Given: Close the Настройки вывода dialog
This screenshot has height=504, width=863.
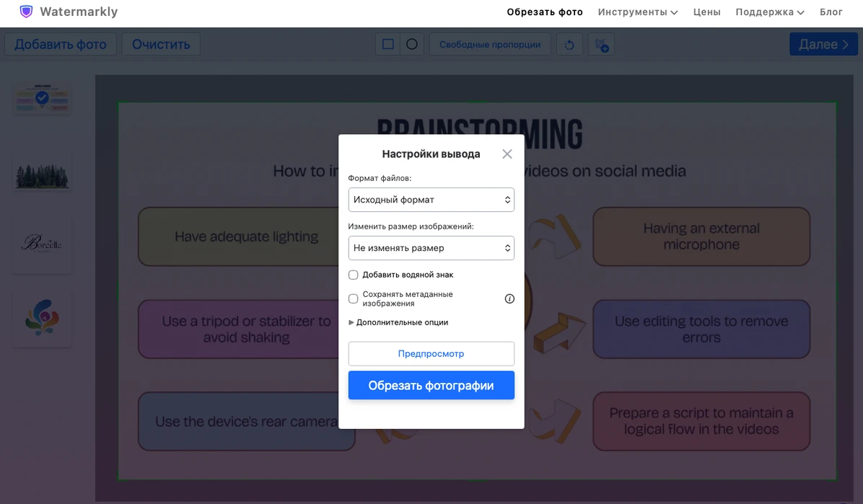Looking at the screenshot, I should coord(507,154).
